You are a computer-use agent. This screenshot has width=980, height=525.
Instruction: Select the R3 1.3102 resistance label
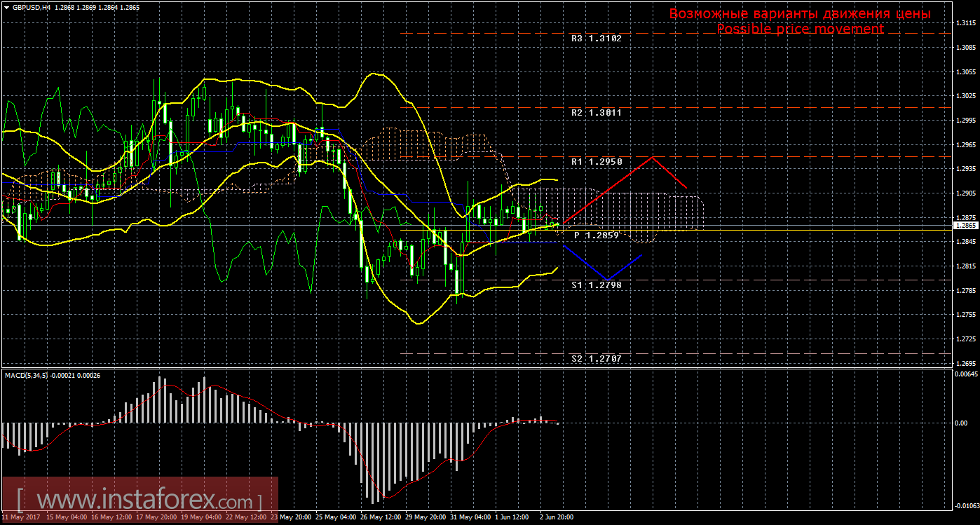(596, 39)
